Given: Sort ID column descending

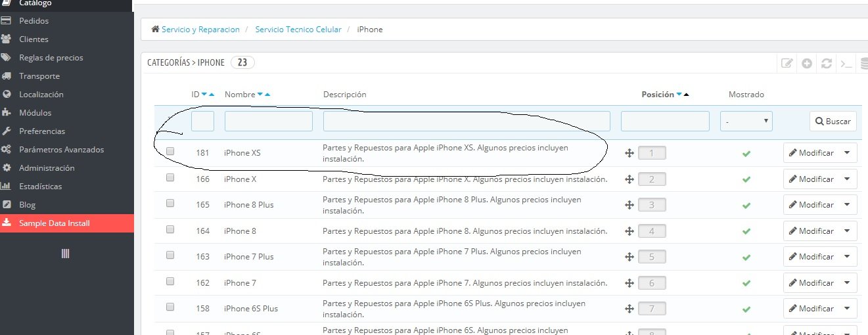Looking at the screenshot, I should click(x=204, y=95).
